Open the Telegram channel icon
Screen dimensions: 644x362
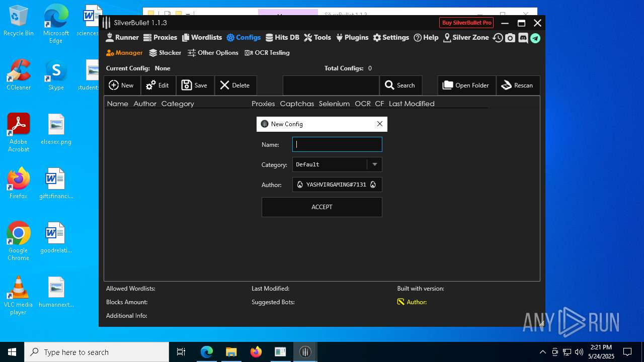(x=535, y=38)
